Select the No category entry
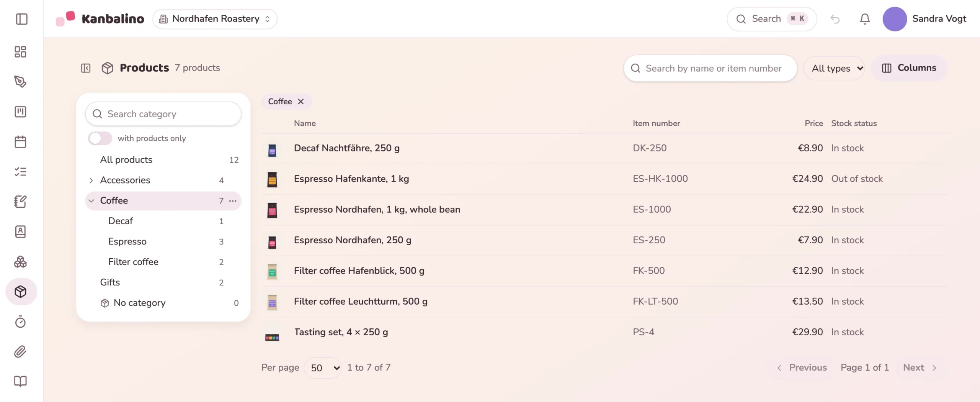 pos(163,303)
